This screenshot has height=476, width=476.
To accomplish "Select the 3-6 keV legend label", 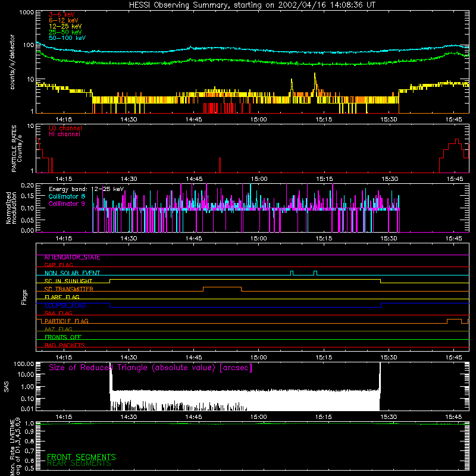I will 62,14.
